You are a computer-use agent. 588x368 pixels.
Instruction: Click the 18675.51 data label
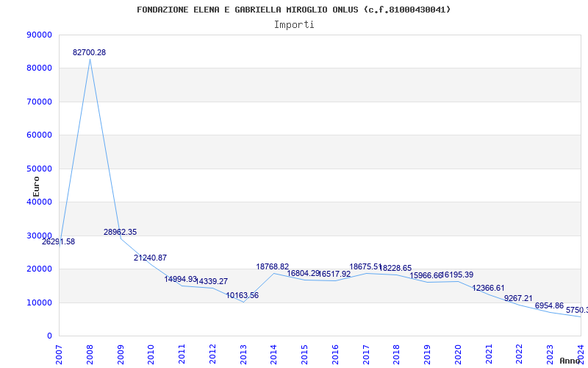click(x=365, y=266)
